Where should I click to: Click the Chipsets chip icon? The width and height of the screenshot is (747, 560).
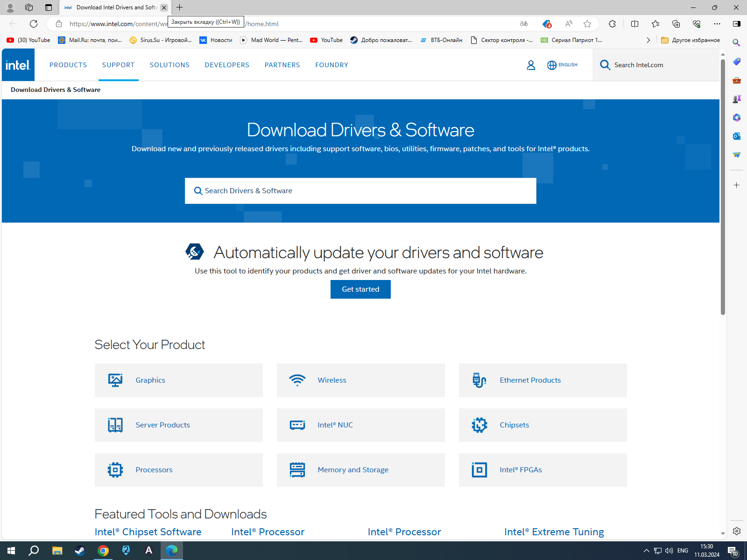point(479,425)
